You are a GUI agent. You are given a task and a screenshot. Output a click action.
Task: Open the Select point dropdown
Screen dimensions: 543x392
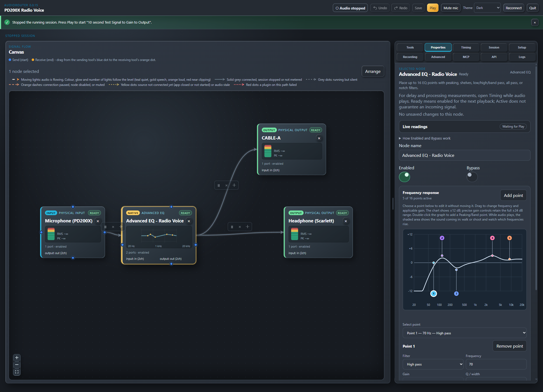[464, 333]
